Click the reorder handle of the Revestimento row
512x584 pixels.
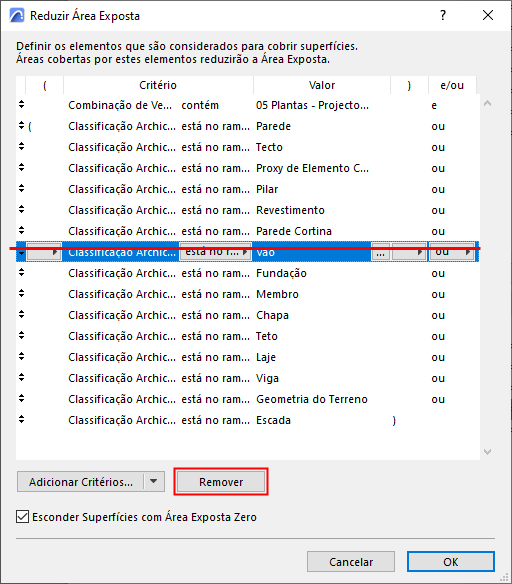(21, 210)
